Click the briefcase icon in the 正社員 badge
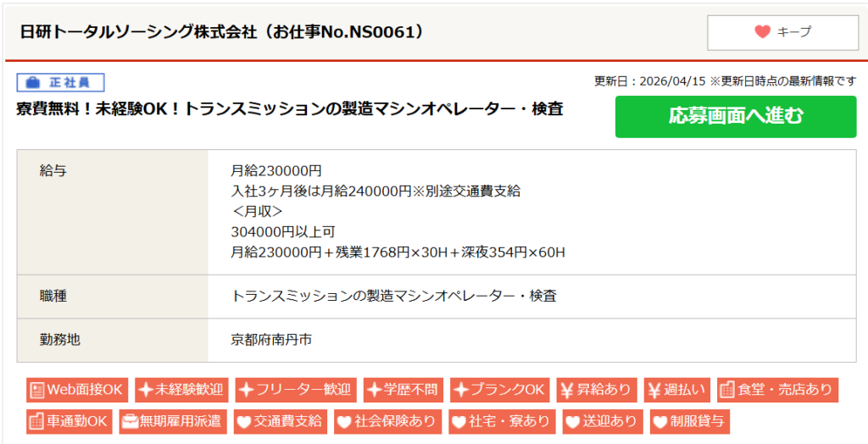This screenshot has height=444, width=868. click(32, 82)
